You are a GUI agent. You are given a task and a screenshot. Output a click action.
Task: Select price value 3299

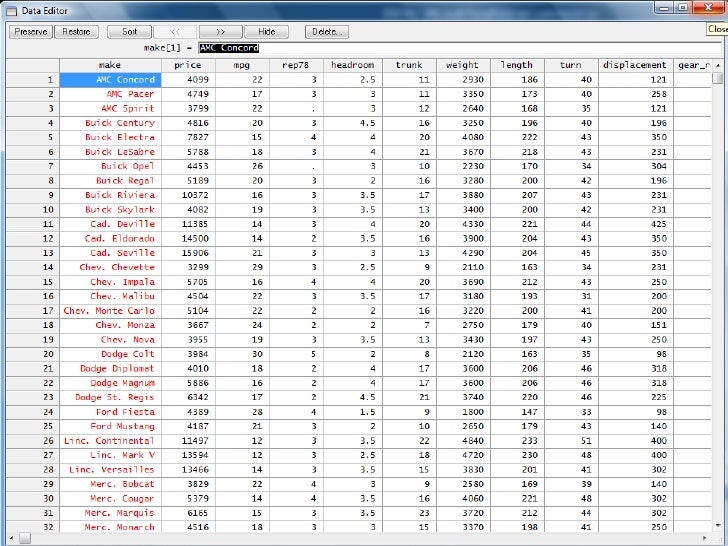click(x=188, y=267)
